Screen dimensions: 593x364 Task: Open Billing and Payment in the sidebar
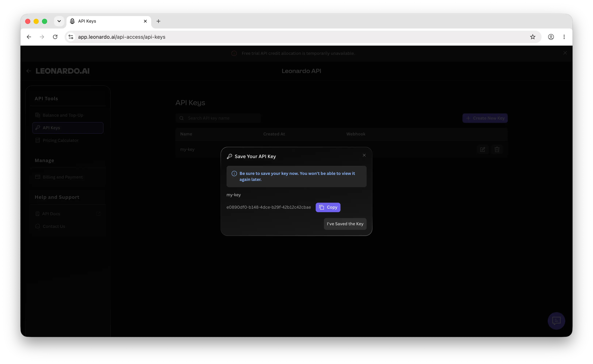tap(68, 177)
